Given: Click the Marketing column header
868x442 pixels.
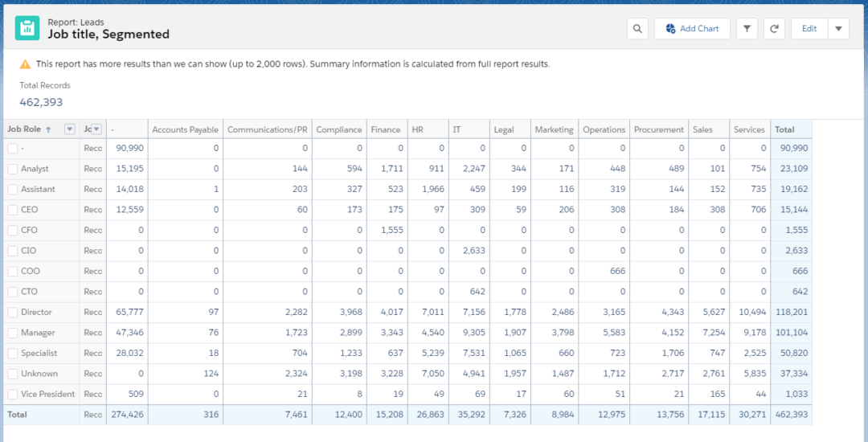Looking at the screenshot, I should 554,129.
